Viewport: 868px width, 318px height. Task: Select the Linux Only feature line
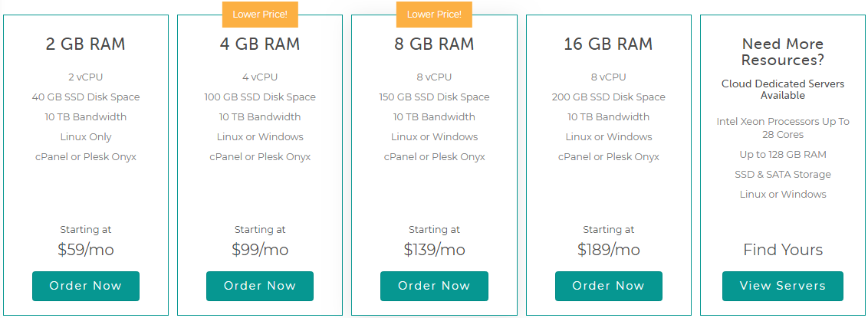coord(86,136)
